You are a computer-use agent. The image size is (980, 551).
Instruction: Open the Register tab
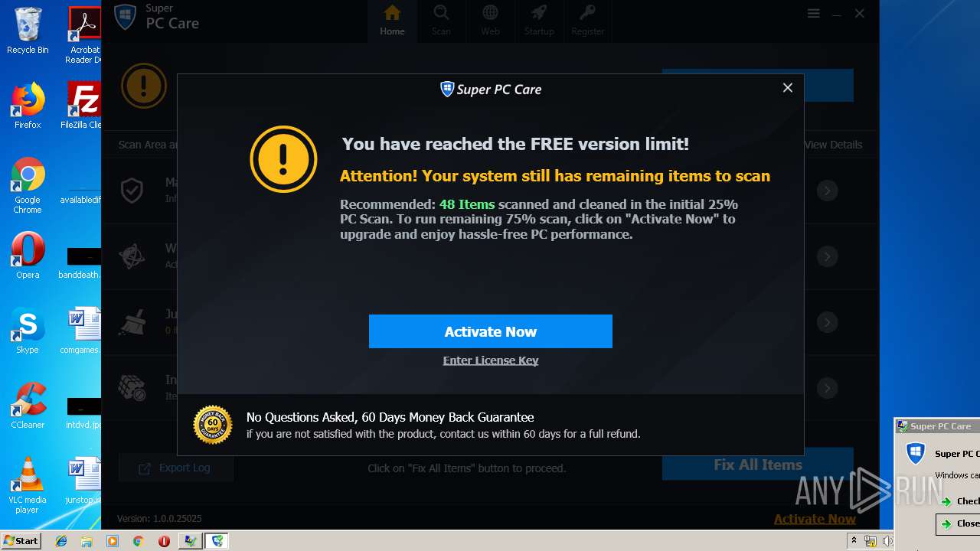click(x=588, y=21)
